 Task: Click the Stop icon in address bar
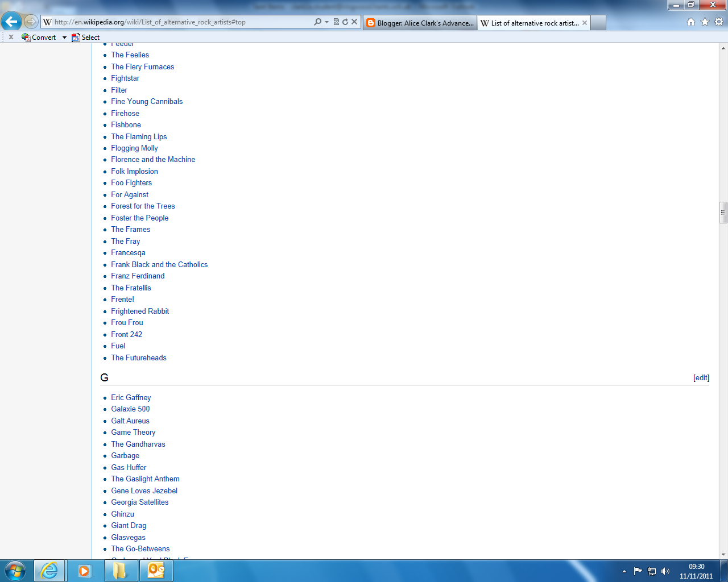pyautogui.click(x=354, y=22)
